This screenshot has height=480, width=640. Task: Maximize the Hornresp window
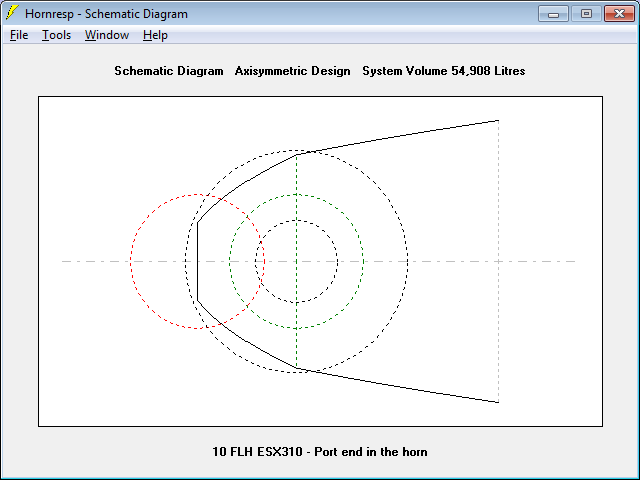tap(586, 13)
